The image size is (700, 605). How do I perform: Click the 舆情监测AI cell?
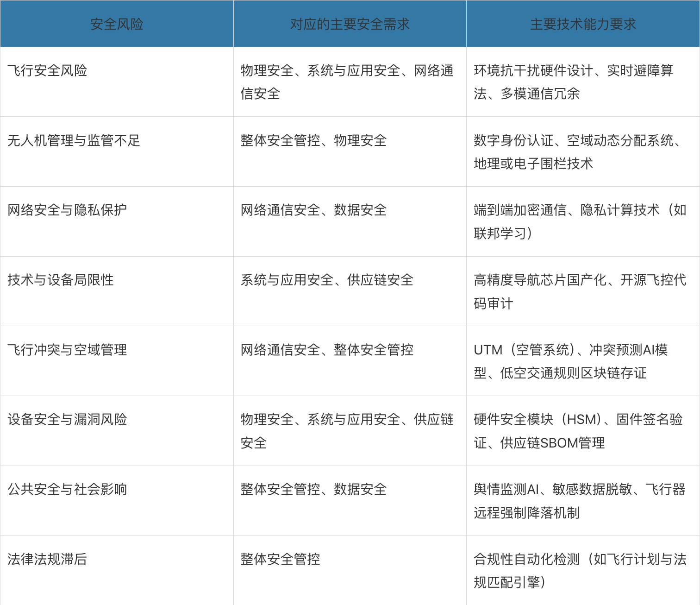[579, 501]
